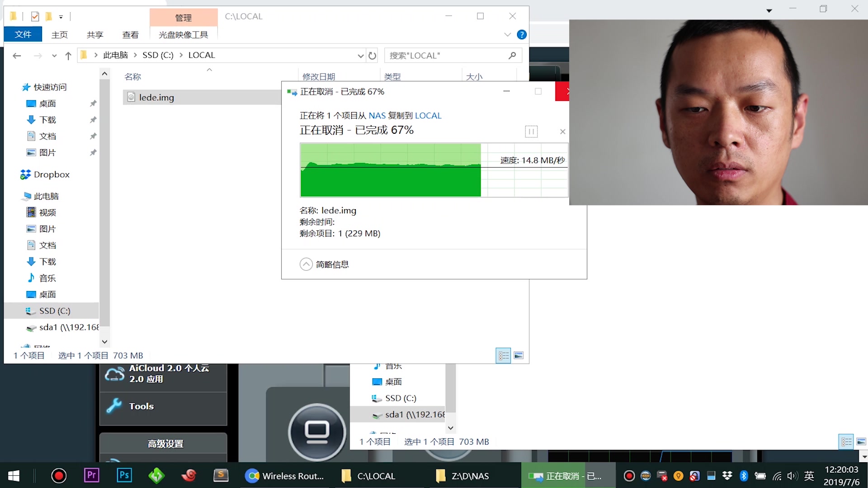This screenshot has height=488, width=868.
Task: Navigate up to parent folder with up arrow
Action: 68,55
